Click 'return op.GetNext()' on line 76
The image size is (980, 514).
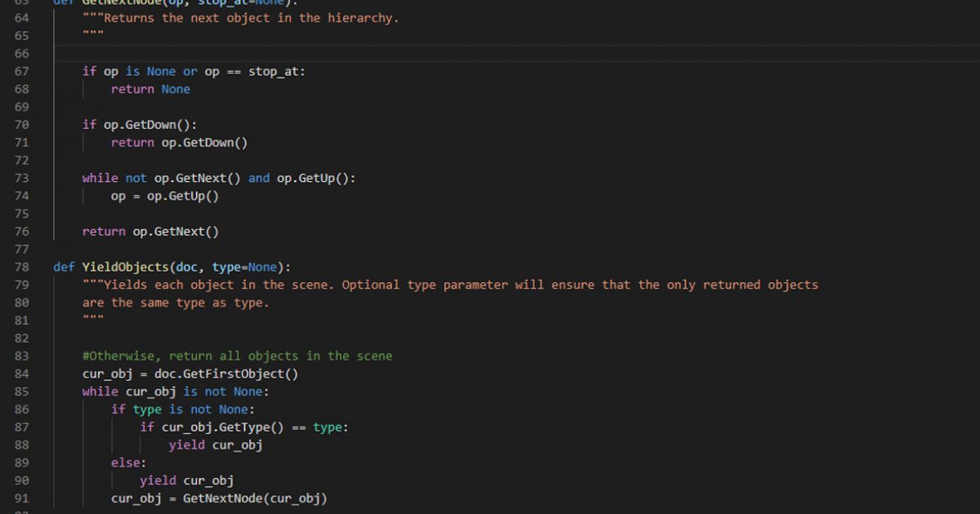[x=150, y=232]
